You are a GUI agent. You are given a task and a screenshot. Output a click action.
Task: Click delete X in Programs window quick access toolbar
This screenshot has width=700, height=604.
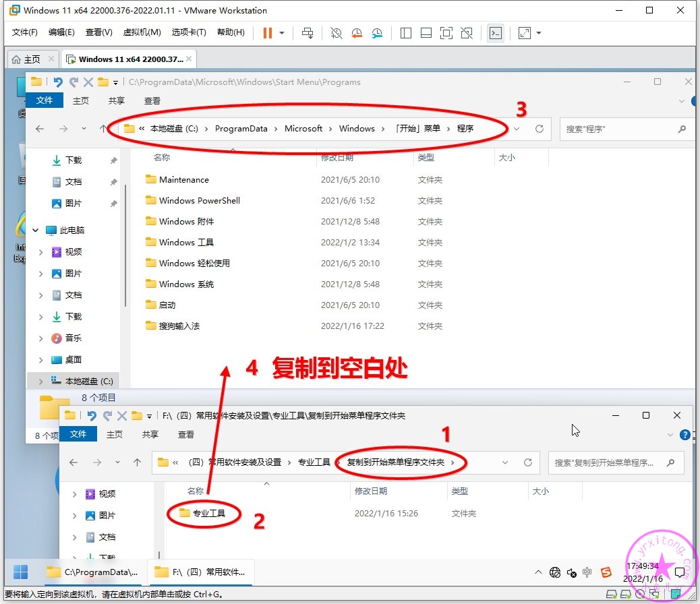[x=88, y=82]
